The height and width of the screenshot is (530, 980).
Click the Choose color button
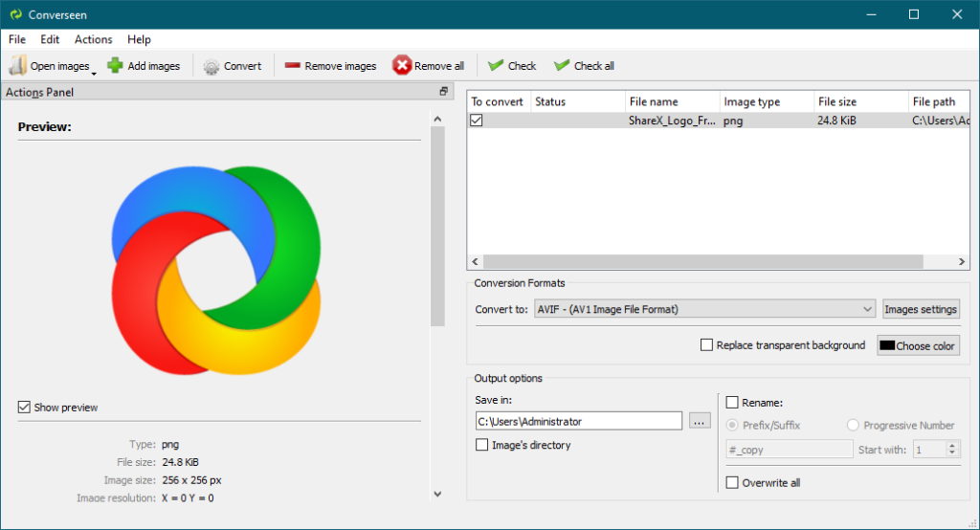coord(918,345)
